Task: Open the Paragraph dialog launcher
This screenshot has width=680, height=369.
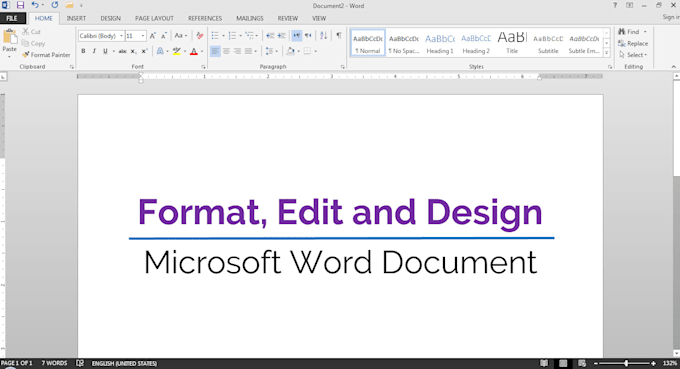Action: click(343, 67)
